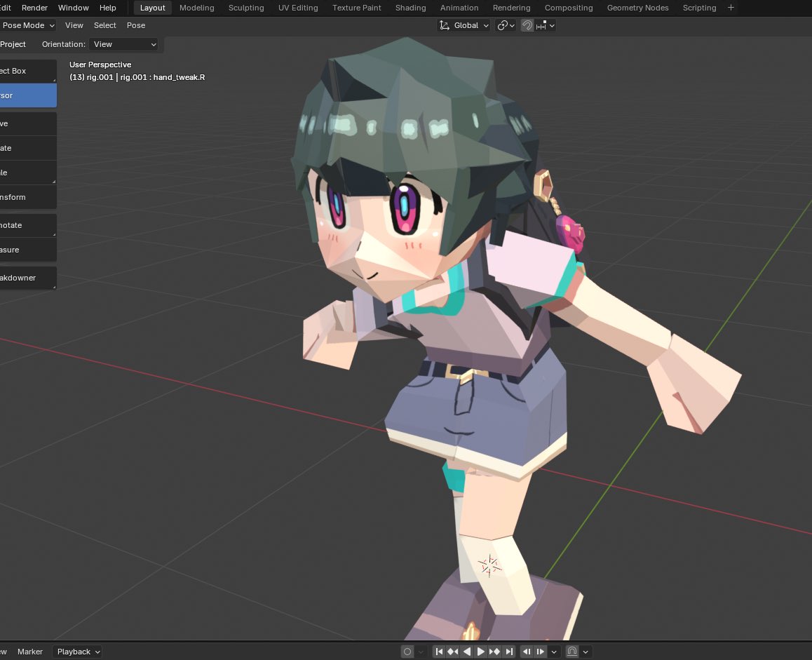
Task: Open the transform pivot point dropdown
Action: [506, 25]
